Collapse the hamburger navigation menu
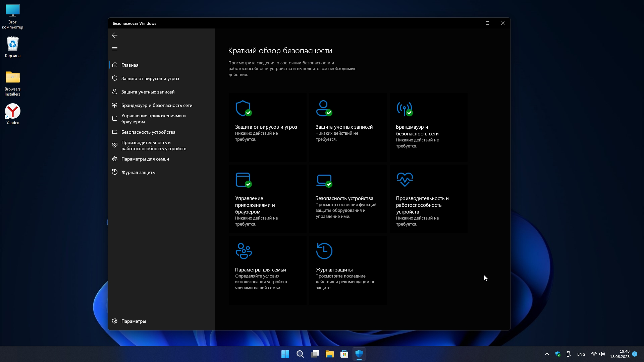 (115, 49)
